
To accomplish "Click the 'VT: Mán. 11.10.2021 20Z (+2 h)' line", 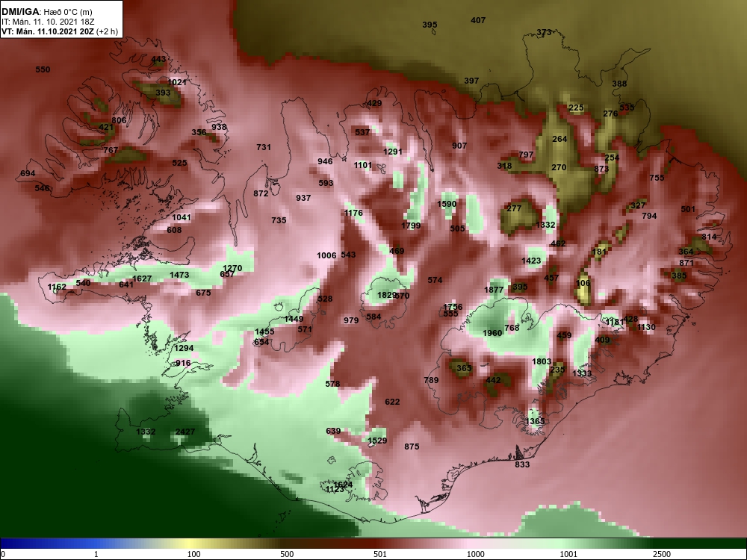I will point(58,32).
